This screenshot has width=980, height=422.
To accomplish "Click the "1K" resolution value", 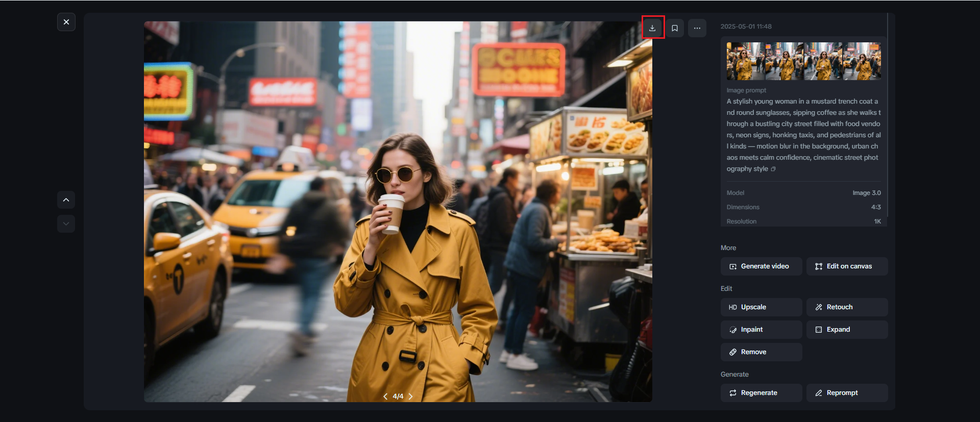I will [877, 221].
